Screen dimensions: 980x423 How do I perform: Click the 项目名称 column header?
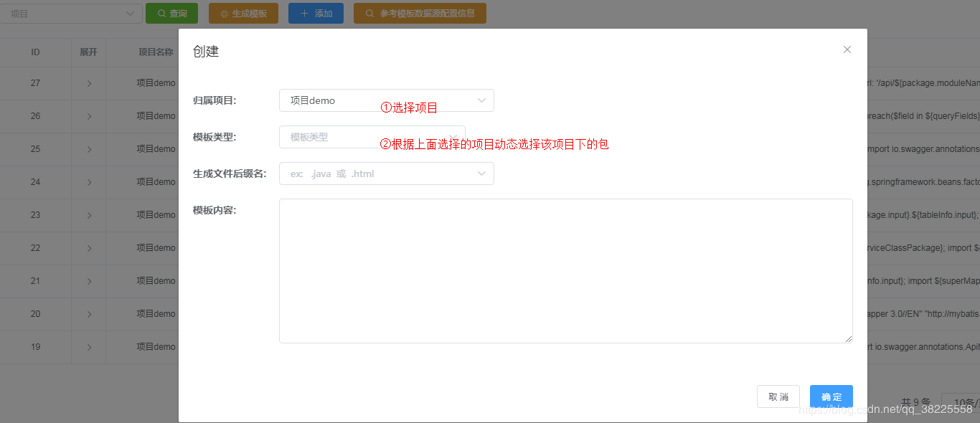(156, 52)
